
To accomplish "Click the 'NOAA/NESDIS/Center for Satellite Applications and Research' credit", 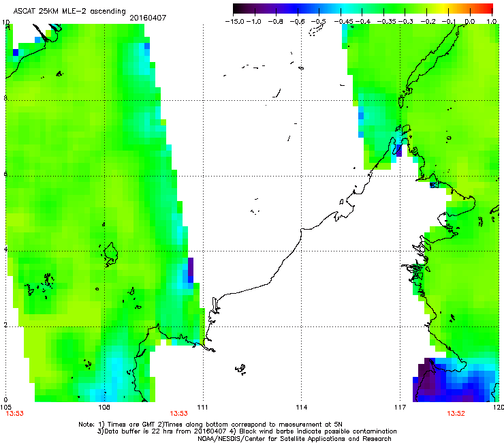I will click(294, 439).
